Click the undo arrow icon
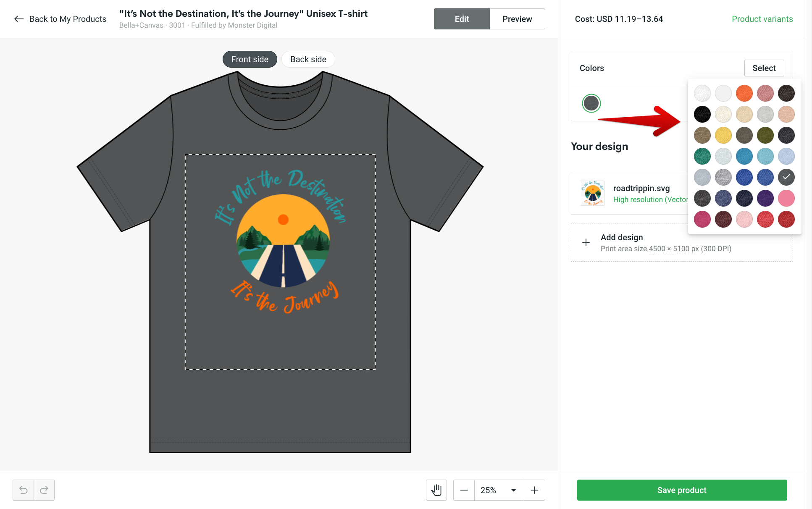The width and height of the screenshot is (812, 509). coord(24,490)
